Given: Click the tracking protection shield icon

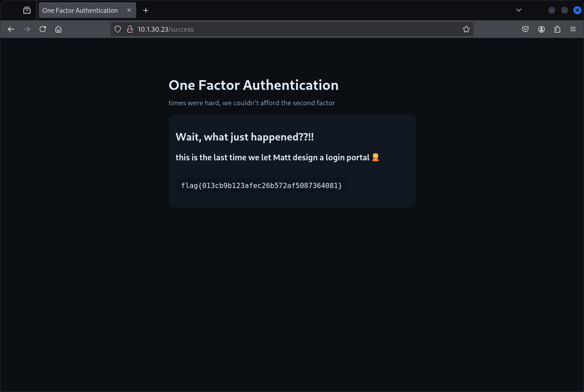Looking at the screenshot, I should 118,29.
